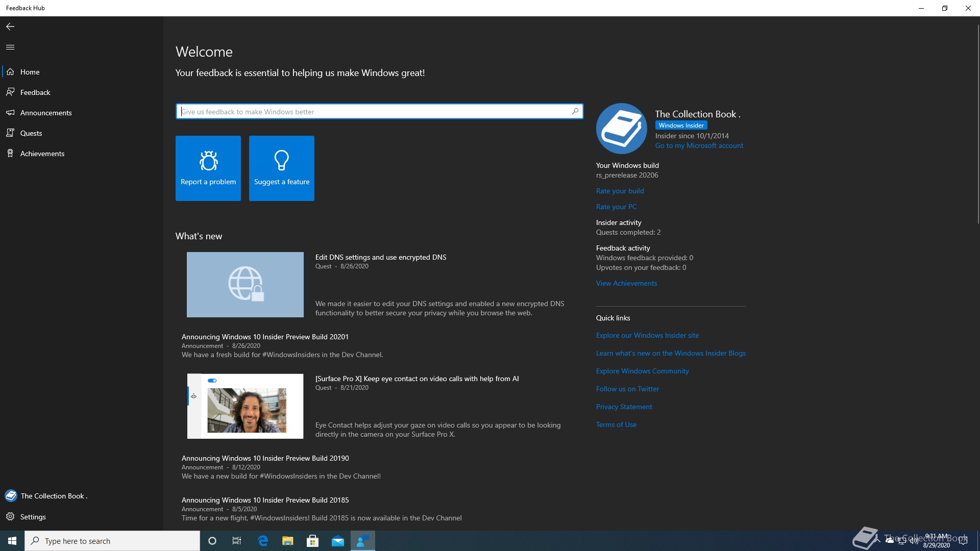Click the Suggest a feature tile

point(282,168)
